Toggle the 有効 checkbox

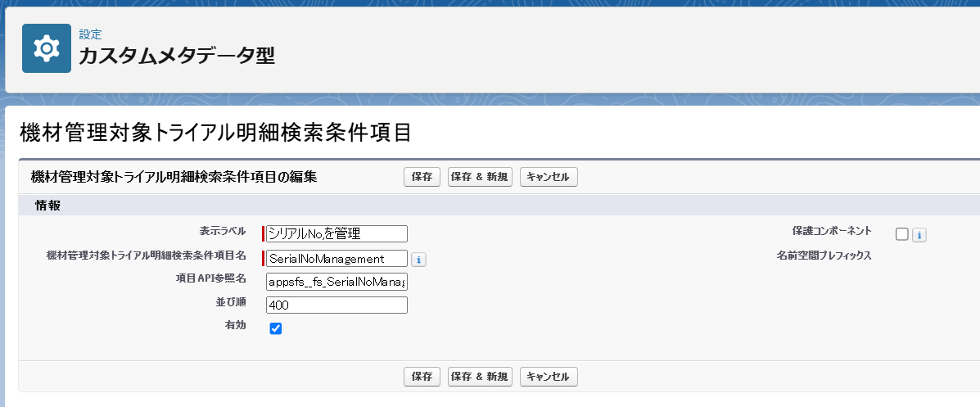click(x=276, y=328)
